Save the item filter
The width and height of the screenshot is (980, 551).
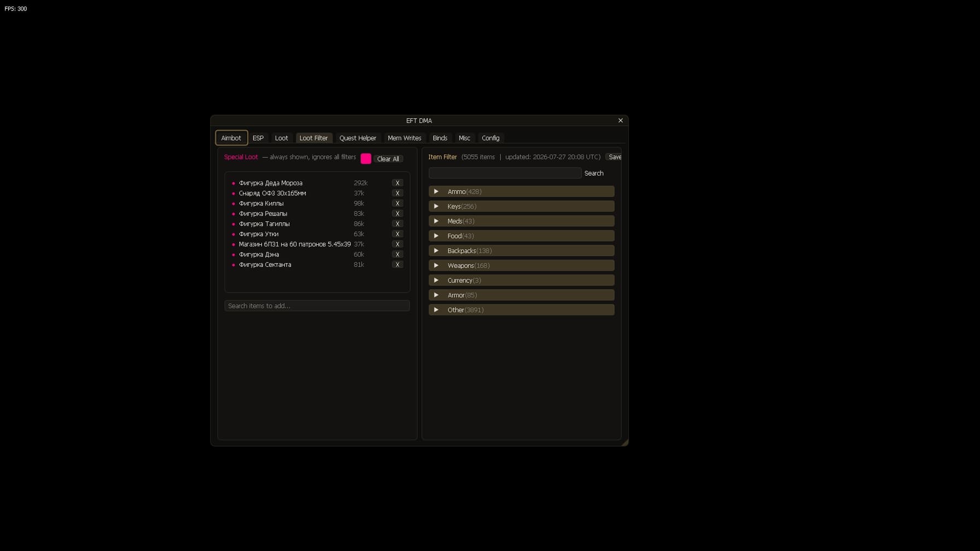pyautogui.click(x=615, y=157)
